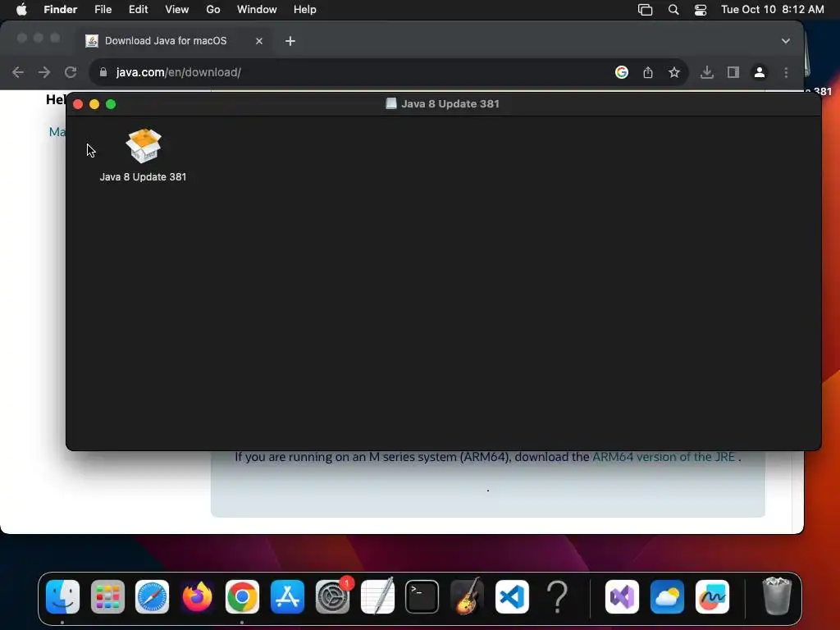
Task: Open the File menu
Action: pos(103,10)
